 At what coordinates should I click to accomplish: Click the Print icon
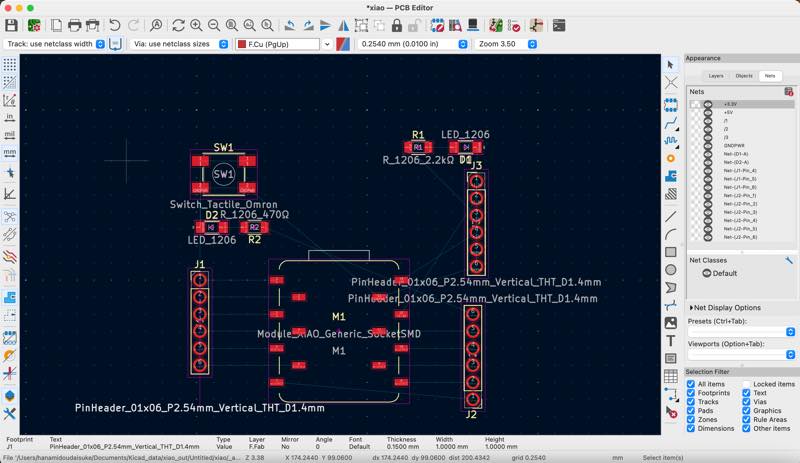pyautogui.click(x=74, y=26)
